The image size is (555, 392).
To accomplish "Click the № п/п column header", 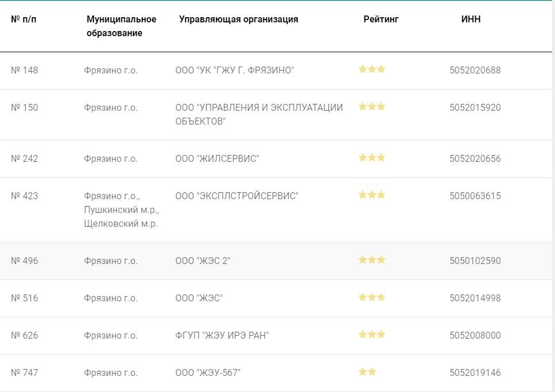I will pos(24,19).
